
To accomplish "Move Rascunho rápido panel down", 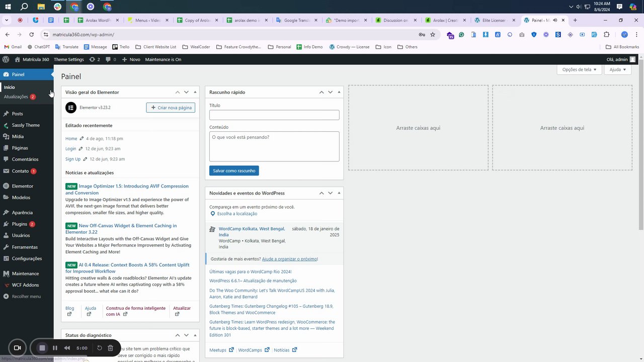I will [330, 92].
